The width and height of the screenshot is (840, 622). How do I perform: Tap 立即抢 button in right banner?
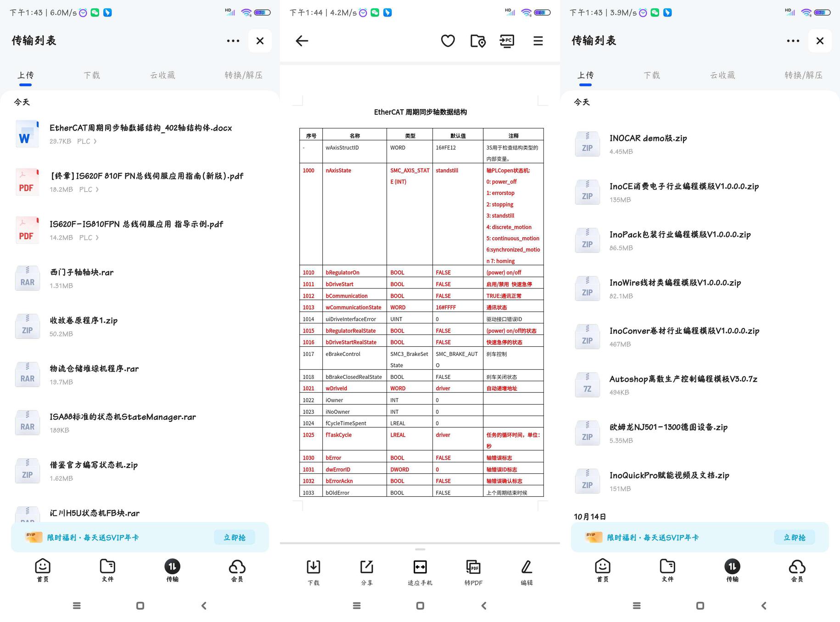(795, 538)
